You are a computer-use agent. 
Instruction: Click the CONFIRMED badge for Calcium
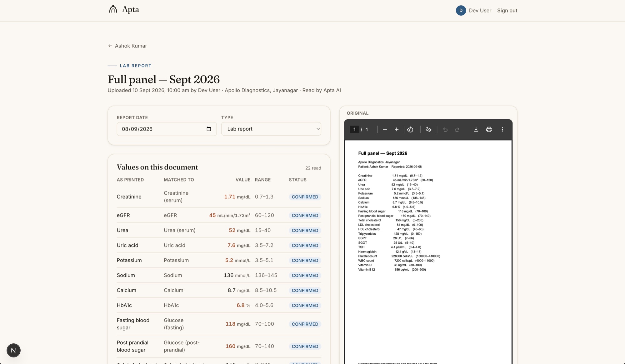(x=305, y=291)
